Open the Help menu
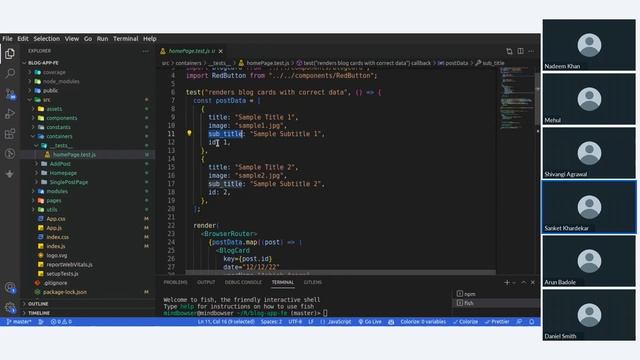Image resolution: width=640 pixels, height=360 pixels. click(x=149, y=39)
